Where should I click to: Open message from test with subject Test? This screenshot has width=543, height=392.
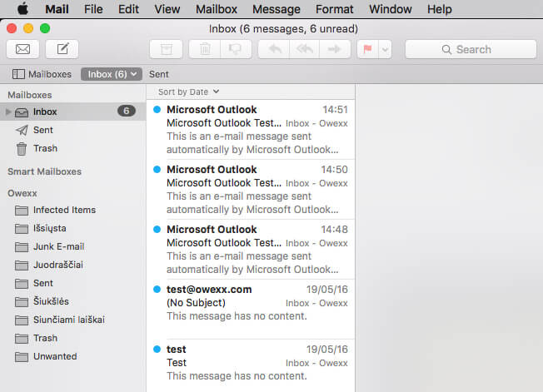pyautogui.click(x=251, y=365)
